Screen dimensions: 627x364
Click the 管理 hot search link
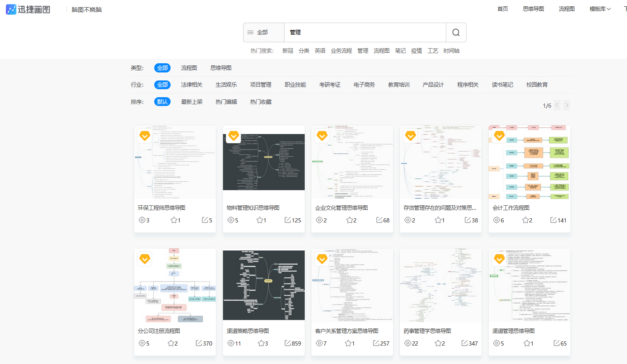[x=363, y=50]
